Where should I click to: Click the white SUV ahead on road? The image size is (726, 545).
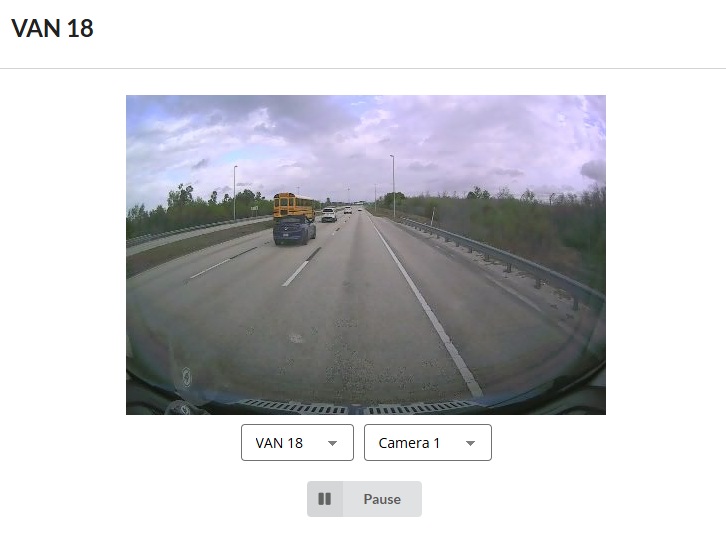pyautogui.click(x=329, y=215)
